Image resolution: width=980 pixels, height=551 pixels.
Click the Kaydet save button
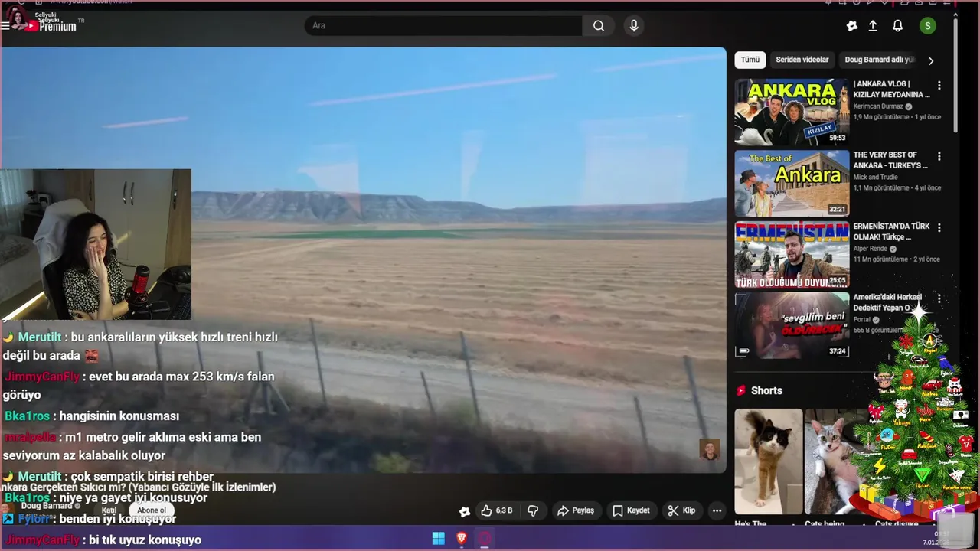[x=632, y=510]
